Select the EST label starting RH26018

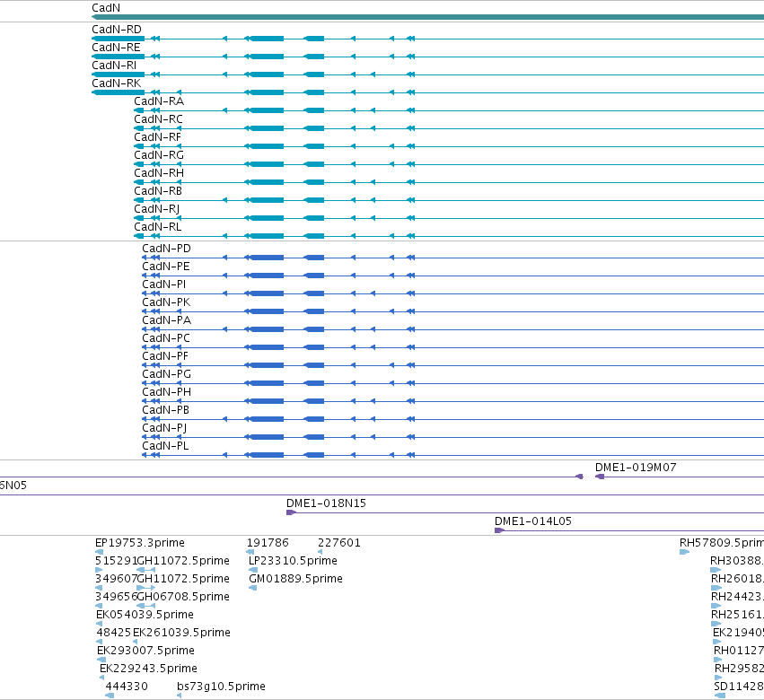point(738,579)
